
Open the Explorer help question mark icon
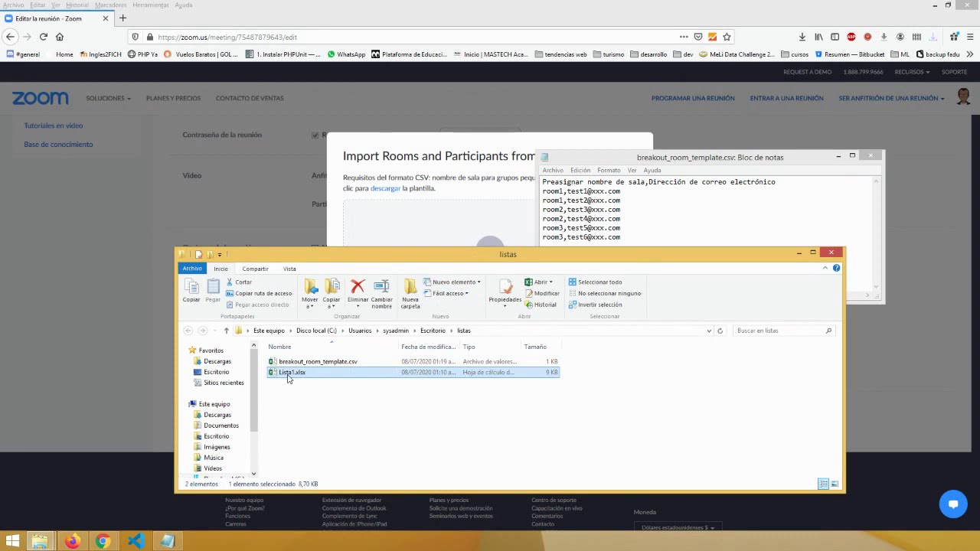click(836, 268)
